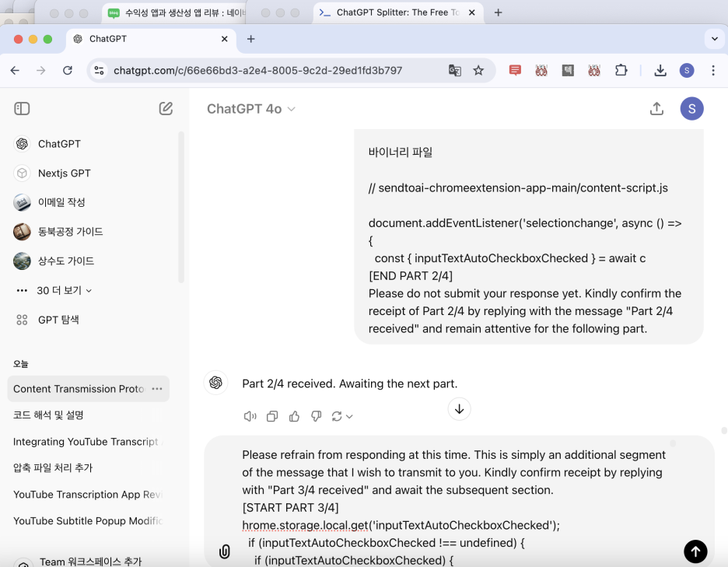Click the sidebar scrollbar

[181, 207]
